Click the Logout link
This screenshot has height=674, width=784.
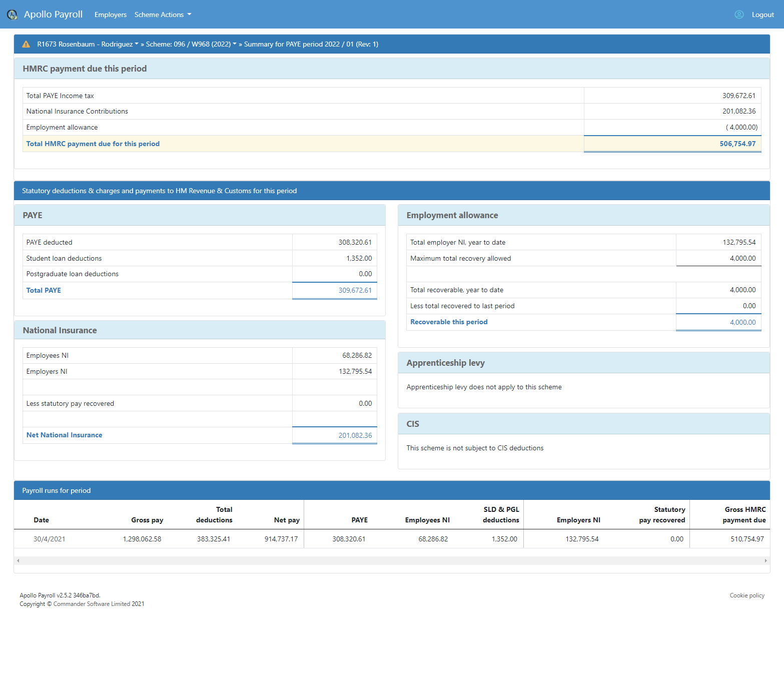tap(762, 15)
